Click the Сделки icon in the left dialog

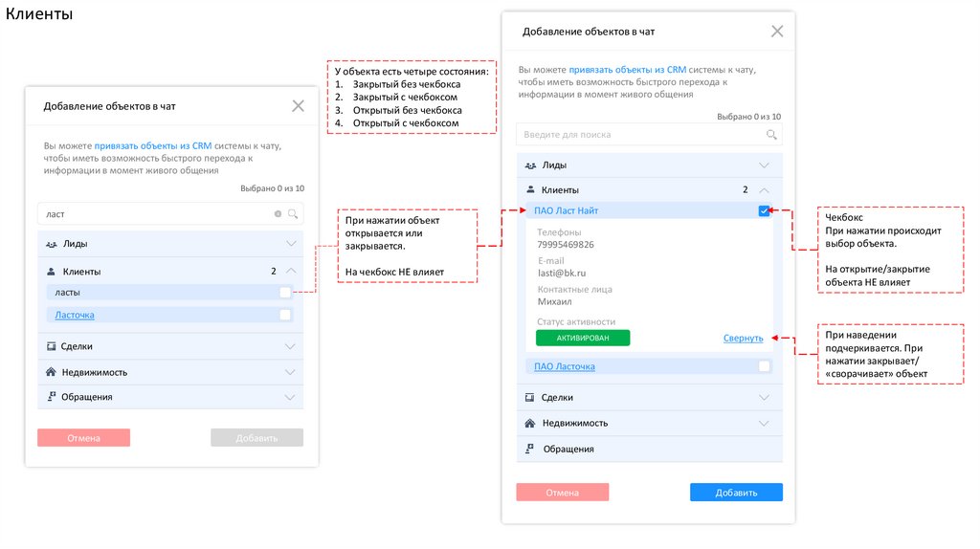pyautogui.click(x=50, y=346)
